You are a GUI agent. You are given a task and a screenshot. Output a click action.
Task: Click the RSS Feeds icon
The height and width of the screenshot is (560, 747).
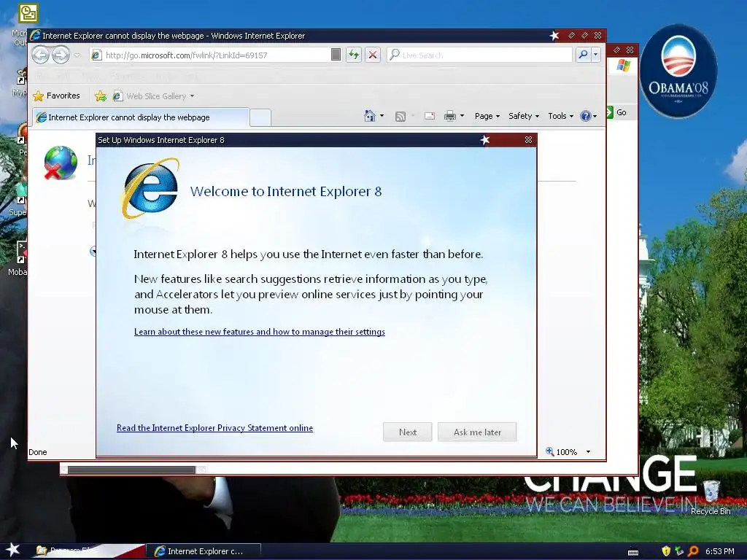[x=400, y=116]
